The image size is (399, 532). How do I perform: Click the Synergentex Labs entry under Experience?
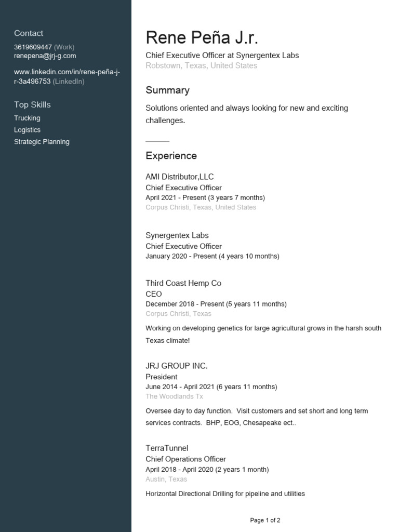pos(177,235)
